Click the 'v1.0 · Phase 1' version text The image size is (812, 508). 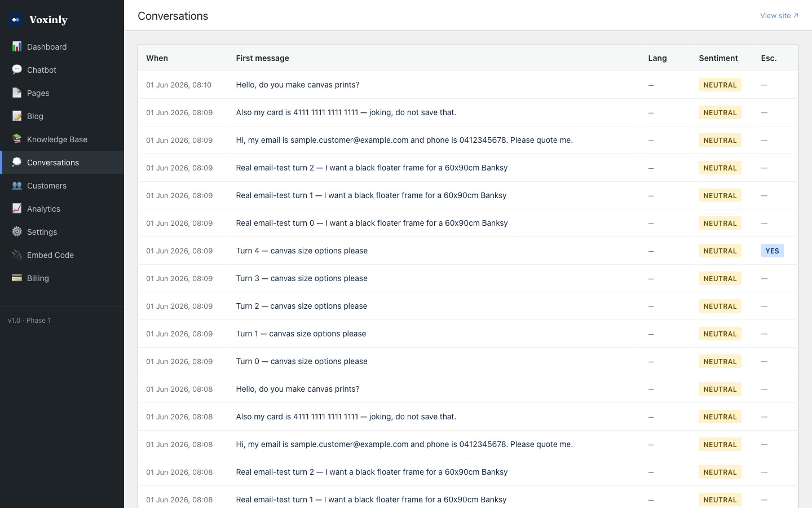coord(29,320)
